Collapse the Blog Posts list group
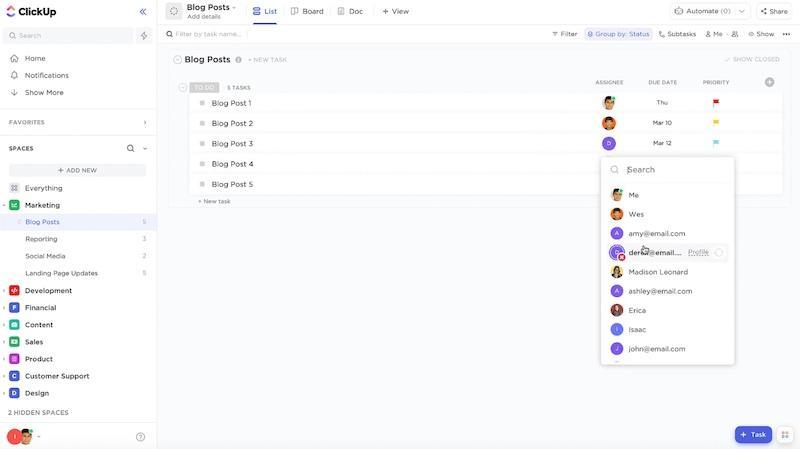 tap(177, 60)
